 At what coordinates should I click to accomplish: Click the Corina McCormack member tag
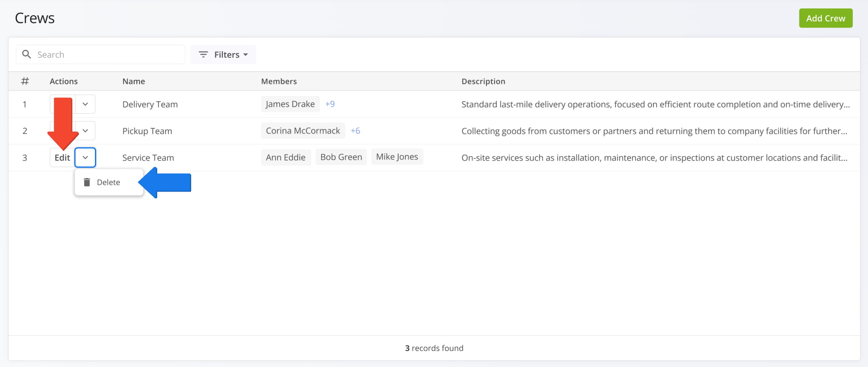pyautogui.click(x=303, y=131)
